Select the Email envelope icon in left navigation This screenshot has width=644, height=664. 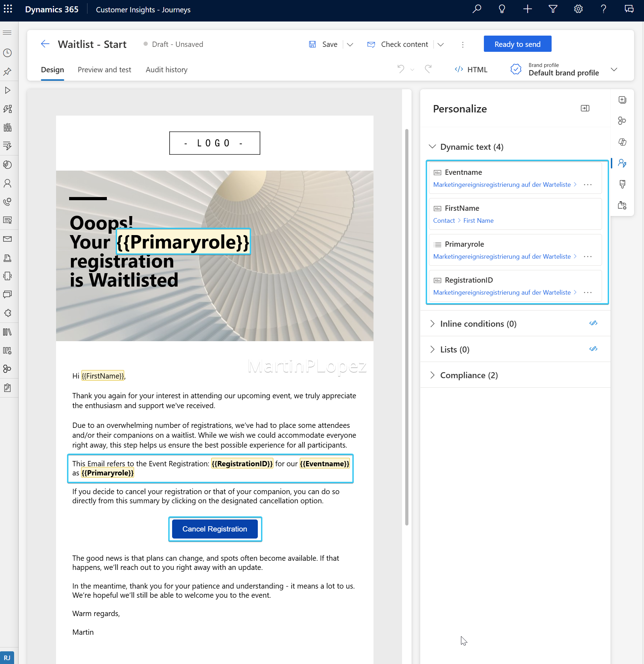pyautogui.click(x=7, y=239)
